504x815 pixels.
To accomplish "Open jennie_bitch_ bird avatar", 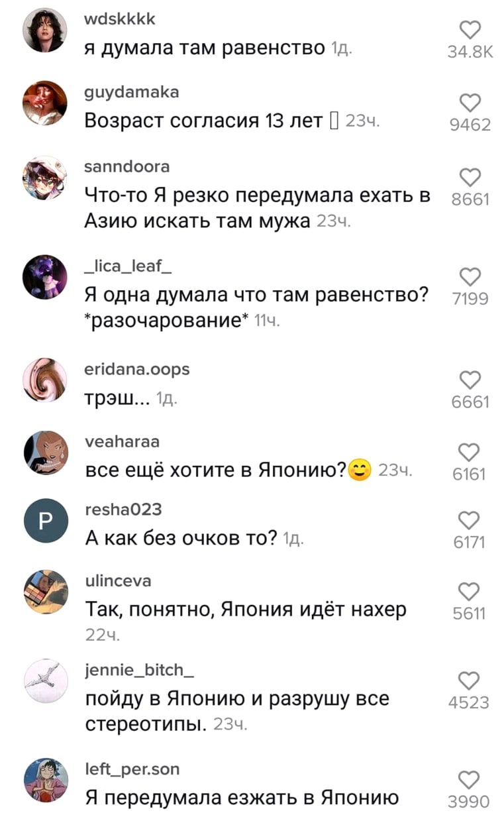I will (x=45, y=681).
